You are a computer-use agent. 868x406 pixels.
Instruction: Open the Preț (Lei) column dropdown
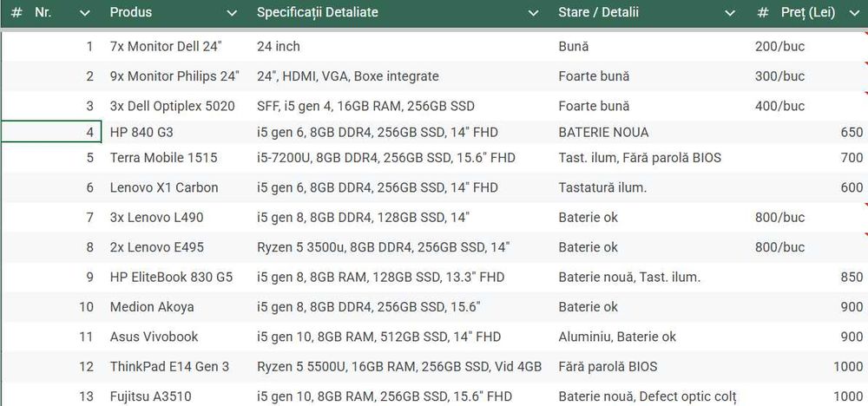[x=853, y=13]
